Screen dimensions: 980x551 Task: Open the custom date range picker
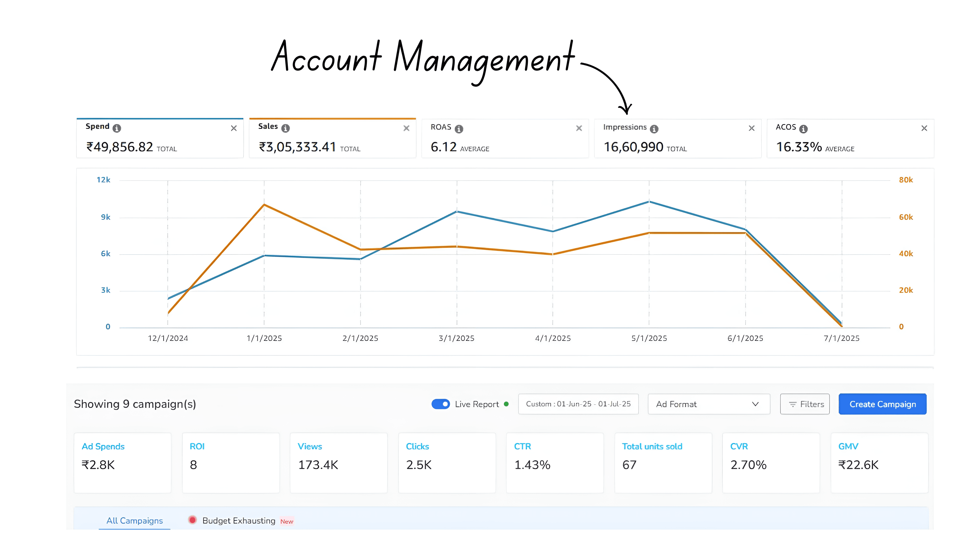(x=578, y=404)
